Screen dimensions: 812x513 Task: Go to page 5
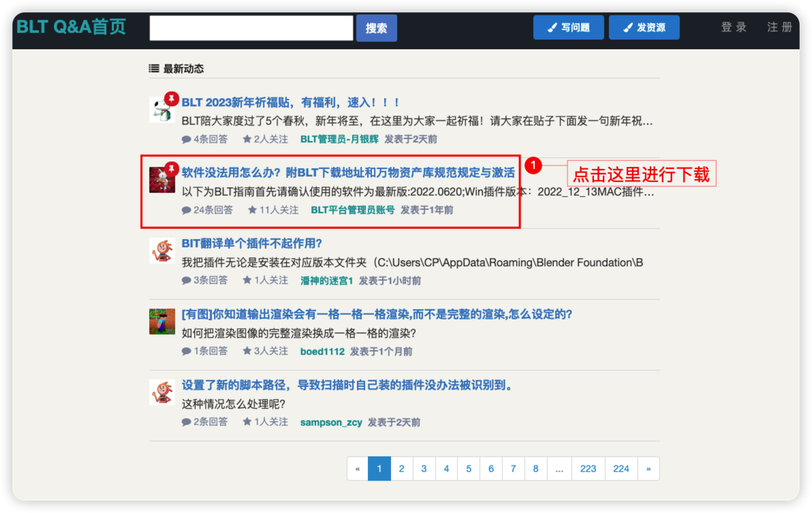469,469
